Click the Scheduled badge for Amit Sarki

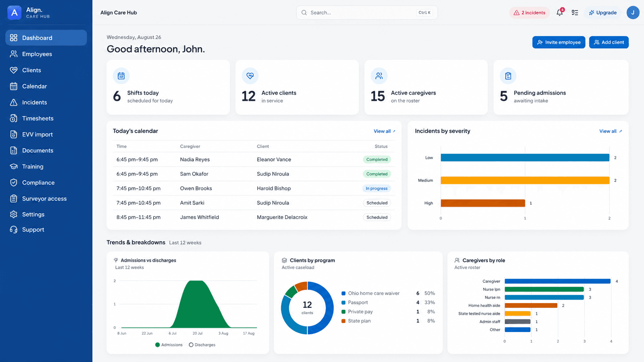click(x=377, y=203)
